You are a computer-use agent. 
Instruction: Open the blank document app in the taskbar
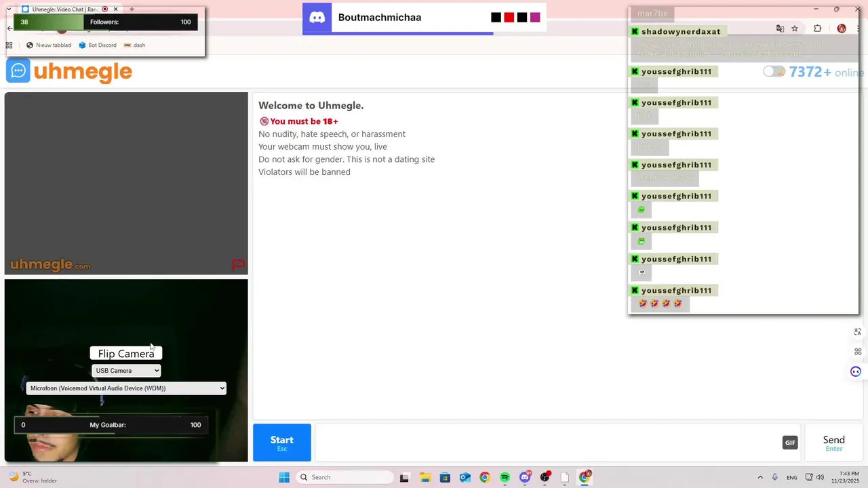[x=564, y=477]
